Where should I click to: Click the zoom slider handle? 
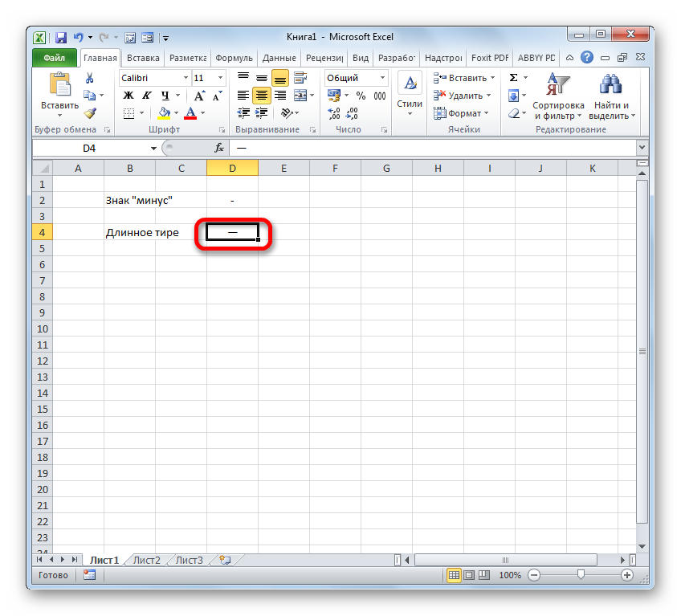(x=581, y=575)
